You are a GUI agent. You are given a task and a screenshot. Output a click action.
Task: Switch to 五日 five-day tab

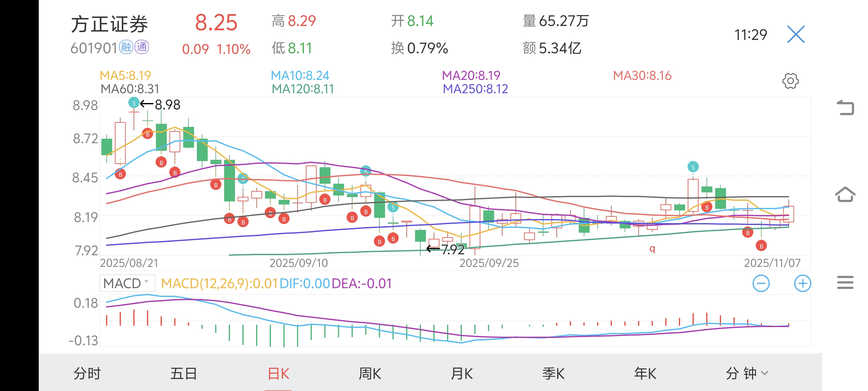[x=183, y=373]
